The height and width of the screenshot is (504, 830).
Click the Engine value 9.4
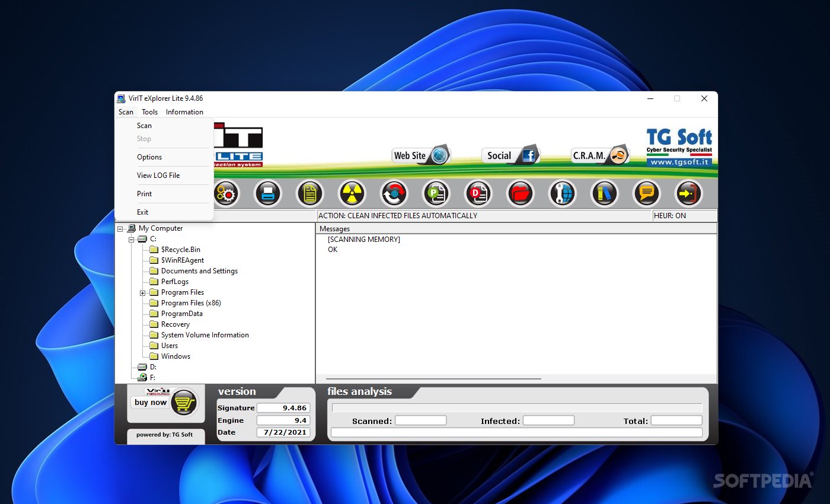tap(283, 420)
